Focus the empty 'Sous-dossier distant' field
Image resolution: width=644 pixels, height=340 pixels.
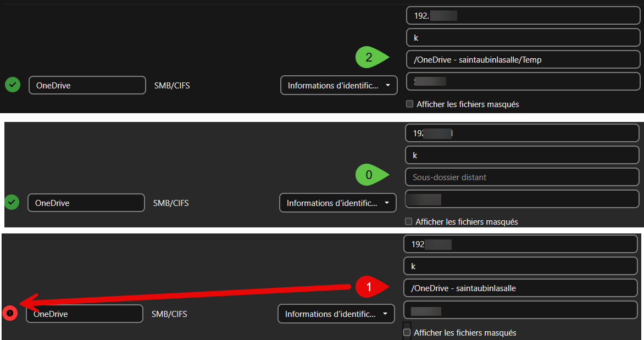tap(522, 177)
